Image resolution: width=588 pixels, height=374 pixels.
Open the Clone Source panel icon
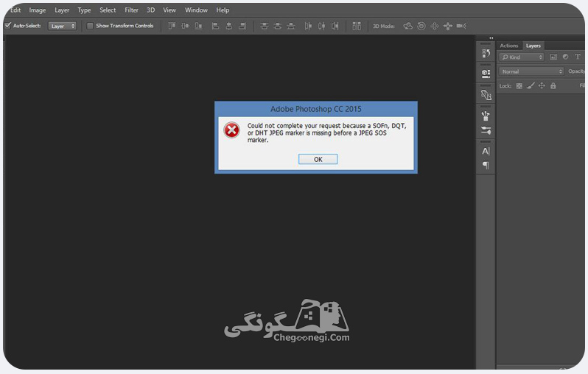pos(486,95)
